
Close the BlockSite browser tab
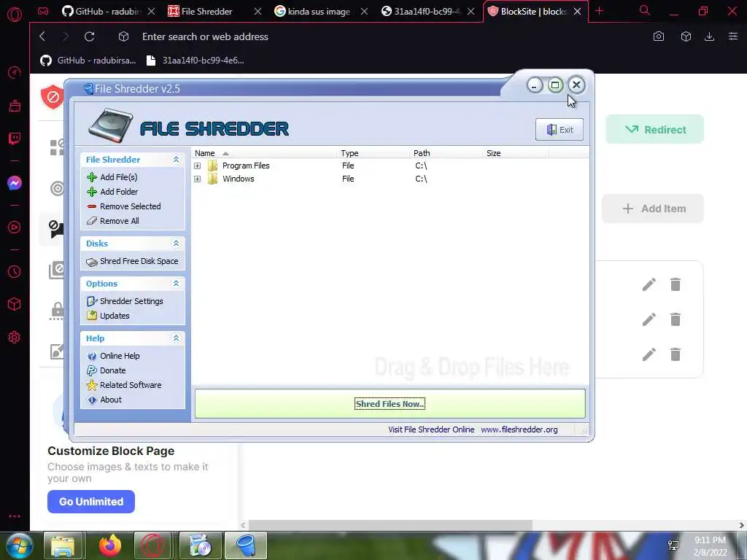click(x=578, y=12)
